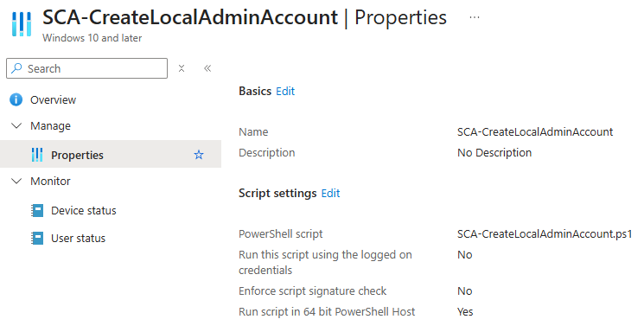Open the ellipsis more options menu
The width and height of the screenshot is (644, 332).
tap(475, 17)
